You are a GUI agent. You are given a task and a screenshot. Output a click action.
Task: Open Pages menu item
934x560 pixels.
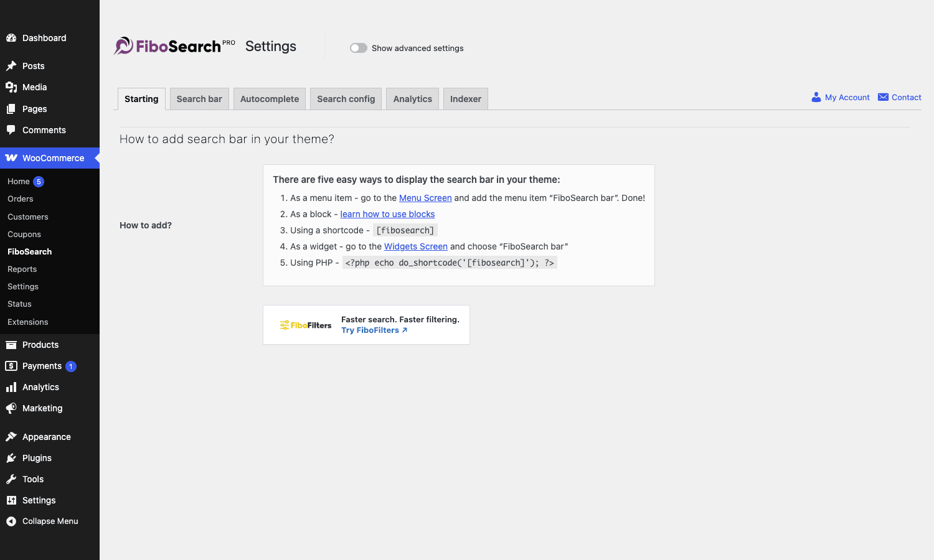50,109
